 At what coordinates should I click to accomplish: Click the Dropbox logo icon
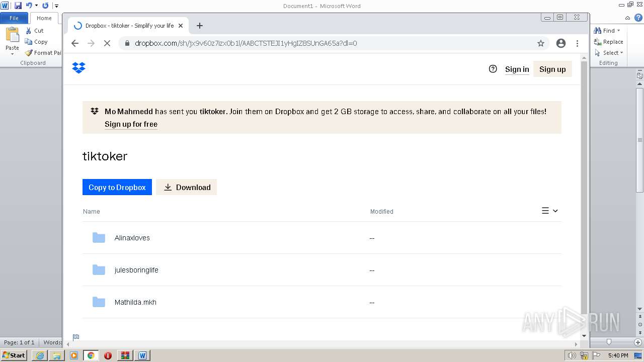click(78, 68)
